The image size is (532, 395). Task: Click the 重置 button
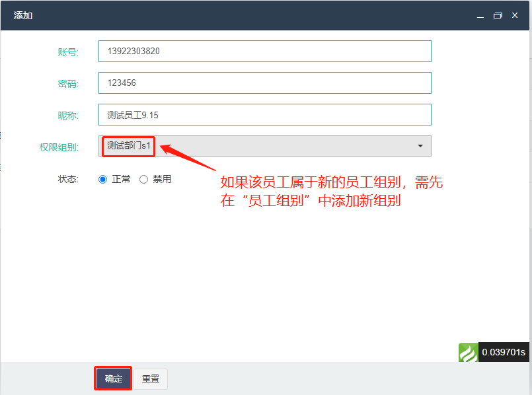(x=151, y=378)
